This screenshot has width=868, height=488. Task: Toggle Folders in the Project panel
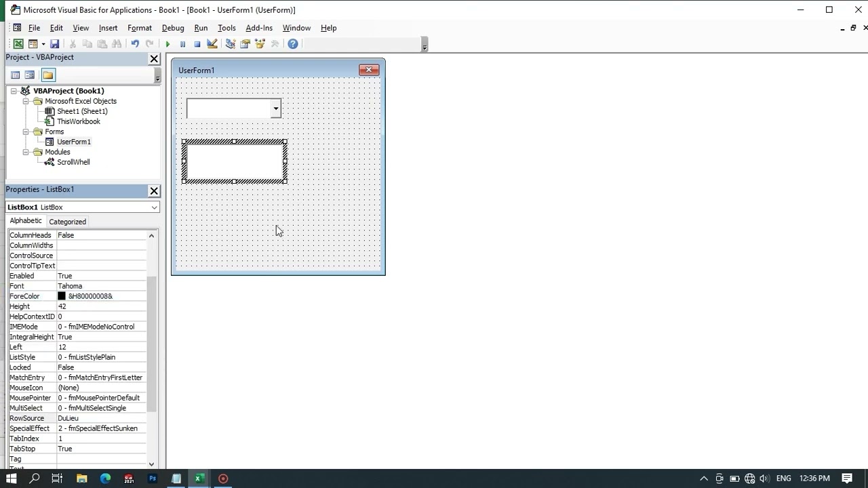click(47, 75)
